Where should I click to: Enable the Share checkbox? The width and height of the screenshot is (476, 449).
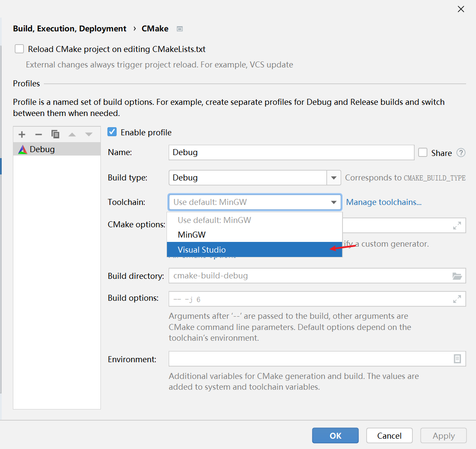pyautogui.click(x=423, y=153)
